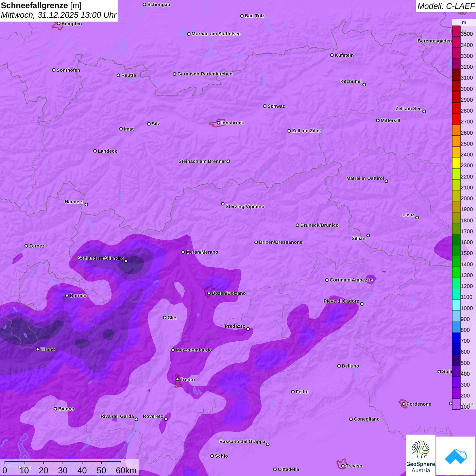Click the Tirano marker dot

click(x=38, y=349)
